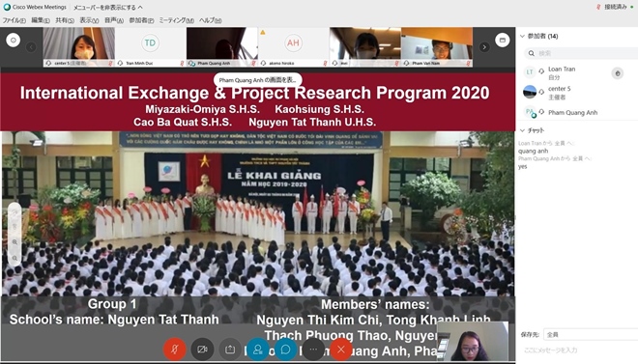Open 表示 menu
Image resolution: width=638 pixels, height=364 pixels.
89,20
